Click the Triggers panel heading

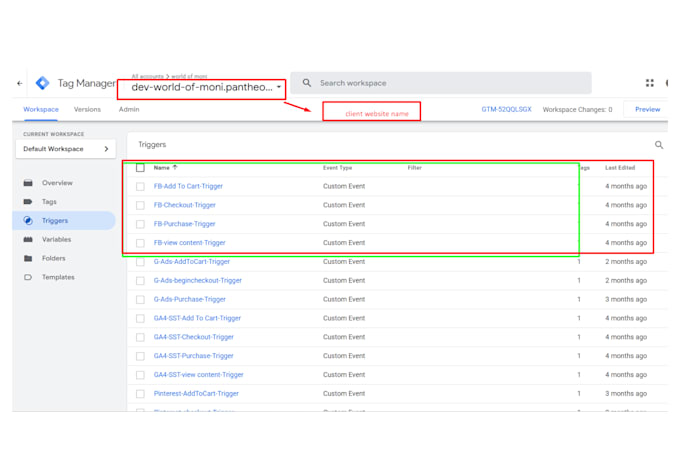(x=152, y=144)
